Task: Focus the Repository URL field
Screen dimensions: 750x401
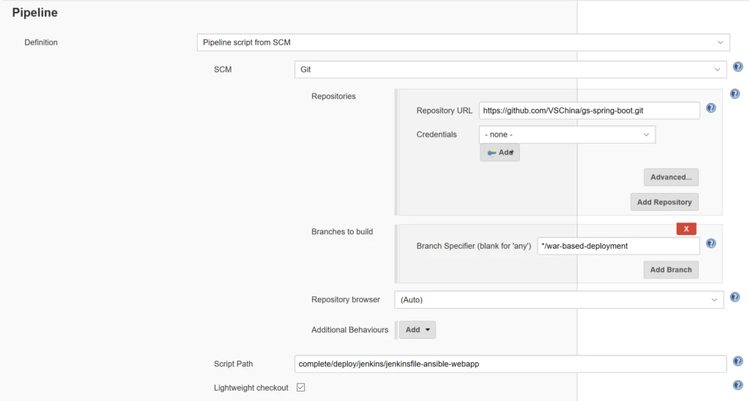Action: click(589, 111)
